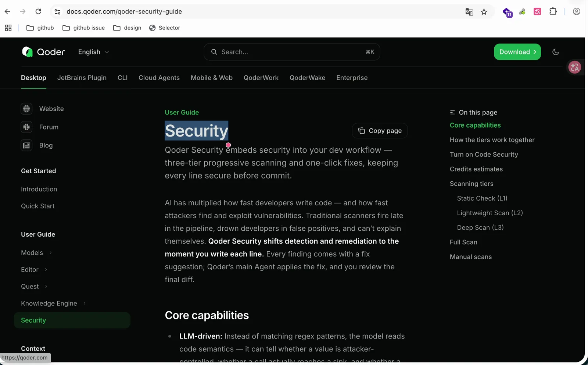Switch to the Enterprise tab
588x365 pixels.
click(352, 78)
